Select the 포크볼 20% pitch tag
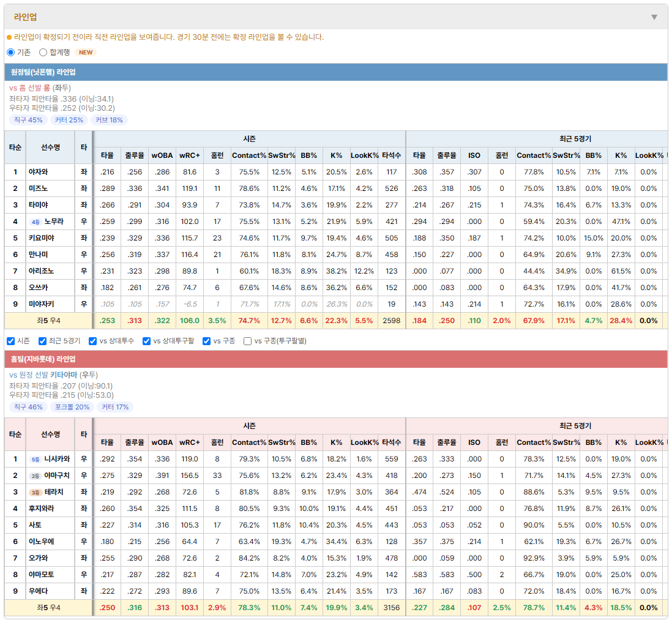Screen dimensions: 672x623 point(72,407)
